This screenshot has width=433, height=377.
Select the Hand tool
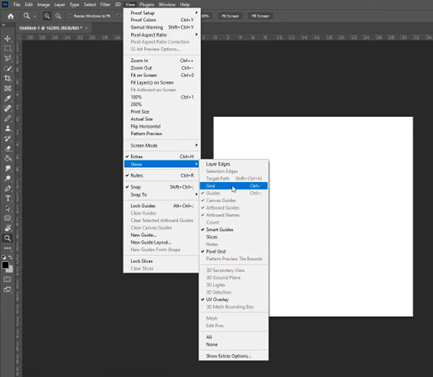click(x=7, y=229)
